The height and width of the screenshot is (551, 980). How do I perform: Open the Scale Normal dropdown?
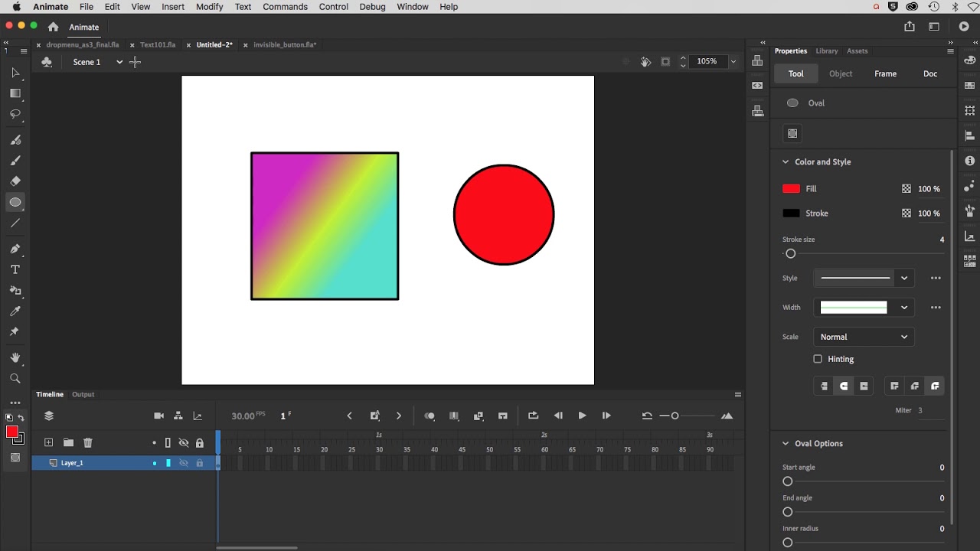864,337
